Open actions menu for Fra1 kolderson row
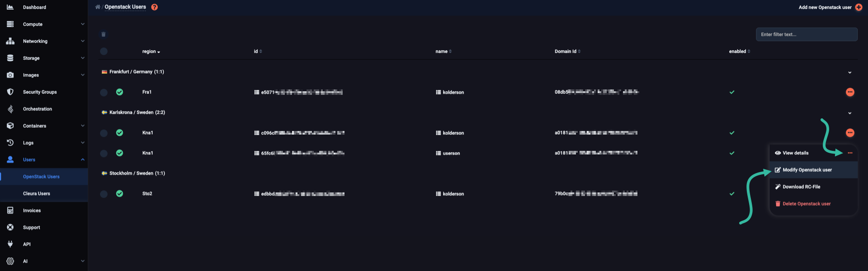868x271 pixels. point(850,92)
